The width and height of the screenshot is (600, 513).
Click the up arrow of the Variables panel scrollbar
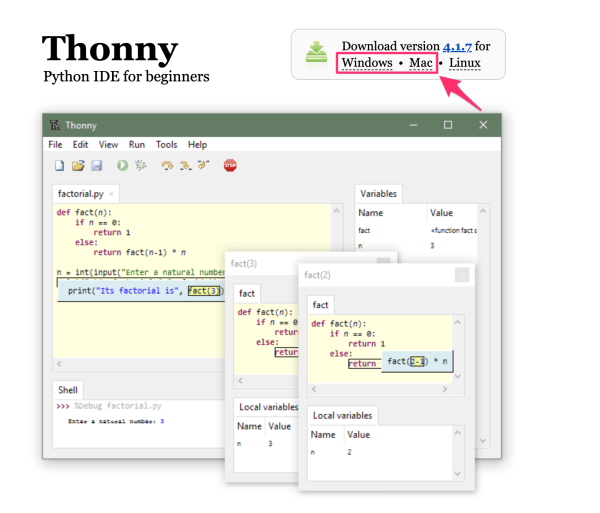point(483,211)
